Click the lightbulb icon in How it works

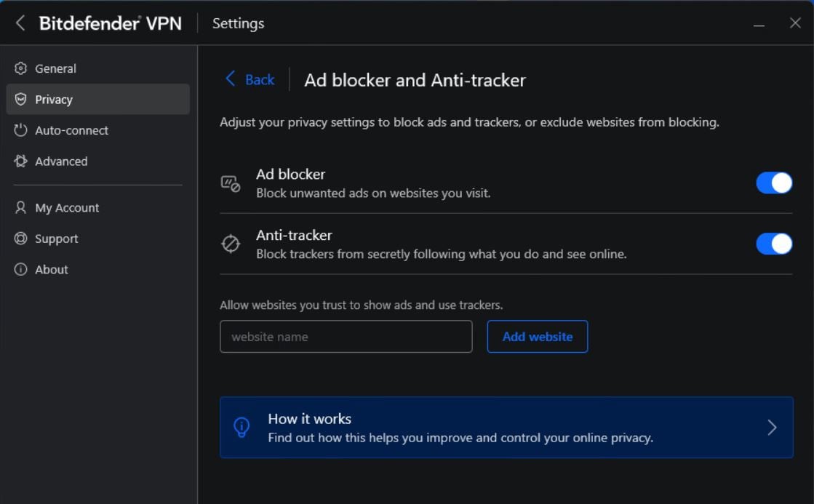[242, 428]
